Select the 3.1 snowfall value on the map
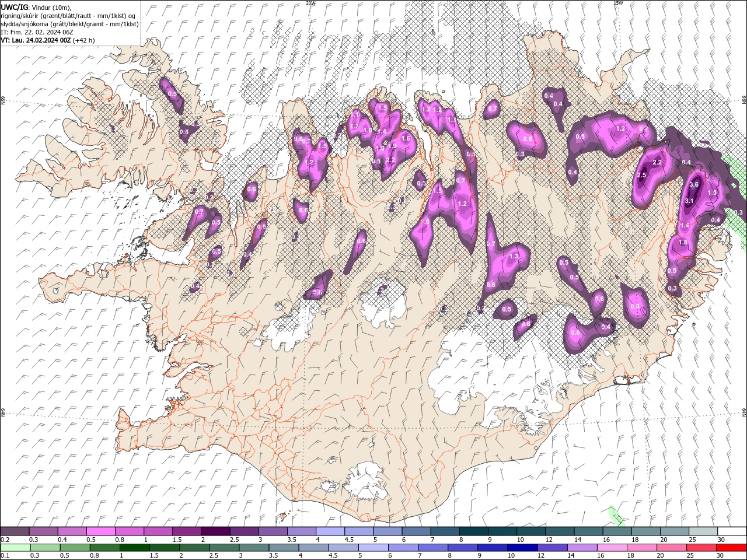 point(689,201)
